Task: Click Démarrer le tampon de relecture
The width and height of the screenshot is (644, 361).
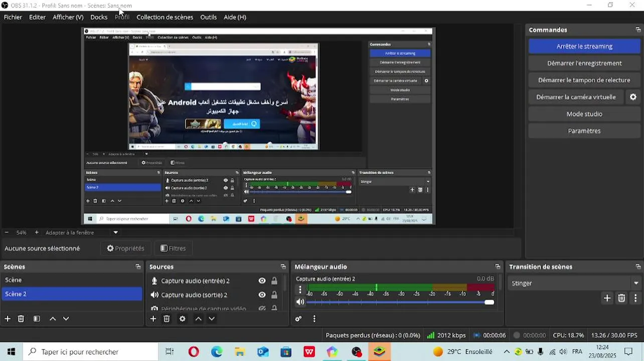Action: (x=584, y=80)
